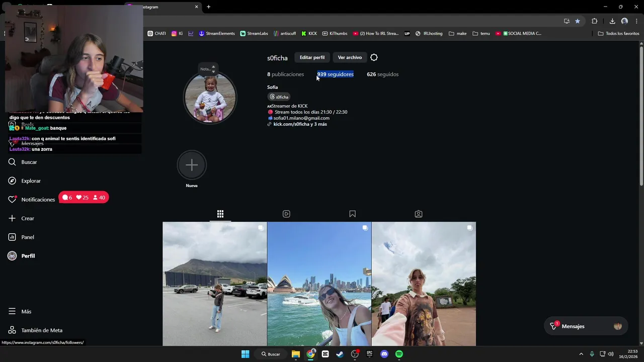Open the IG bookmark
The height and width of the screenshot is (362, 644).
pyautogui.click(x=177, y=34)
